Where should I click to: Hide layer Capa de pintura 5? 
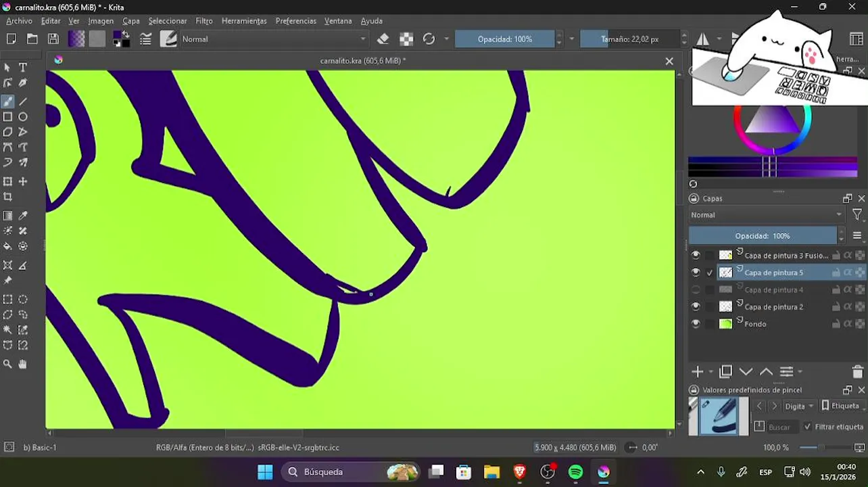[696, 273]
